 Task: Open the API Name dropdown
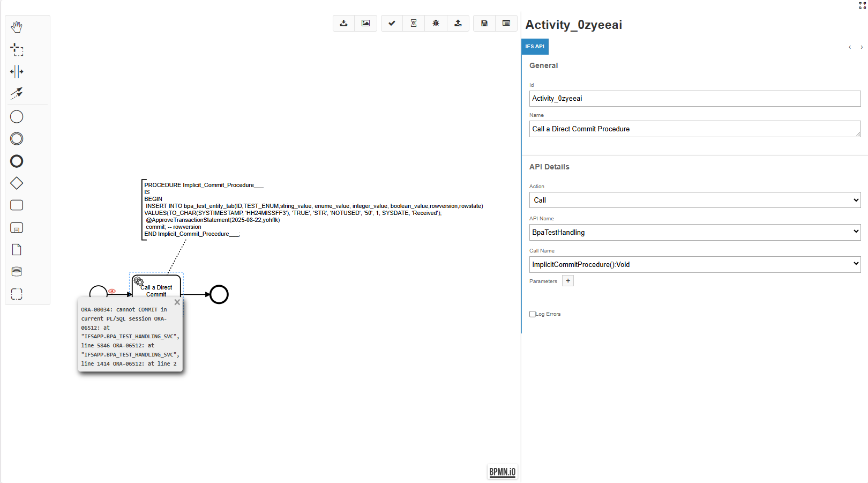click(695, 232)
